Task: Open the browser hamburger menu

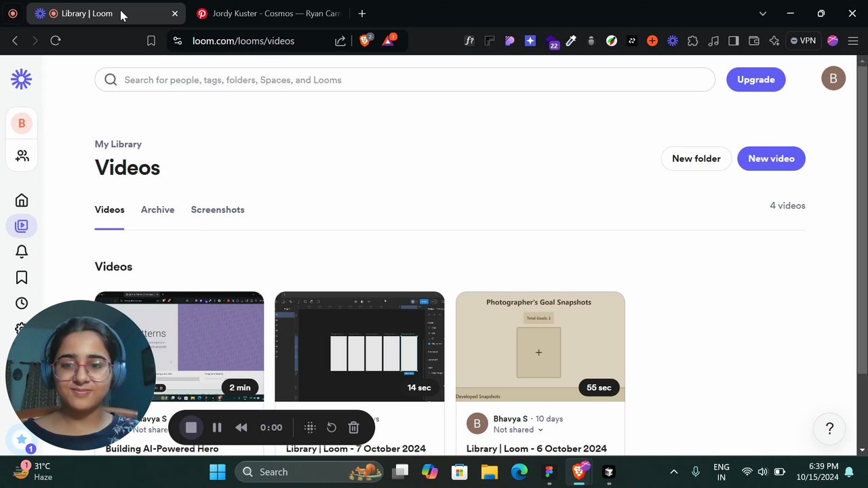Action: tap(853, 41)
